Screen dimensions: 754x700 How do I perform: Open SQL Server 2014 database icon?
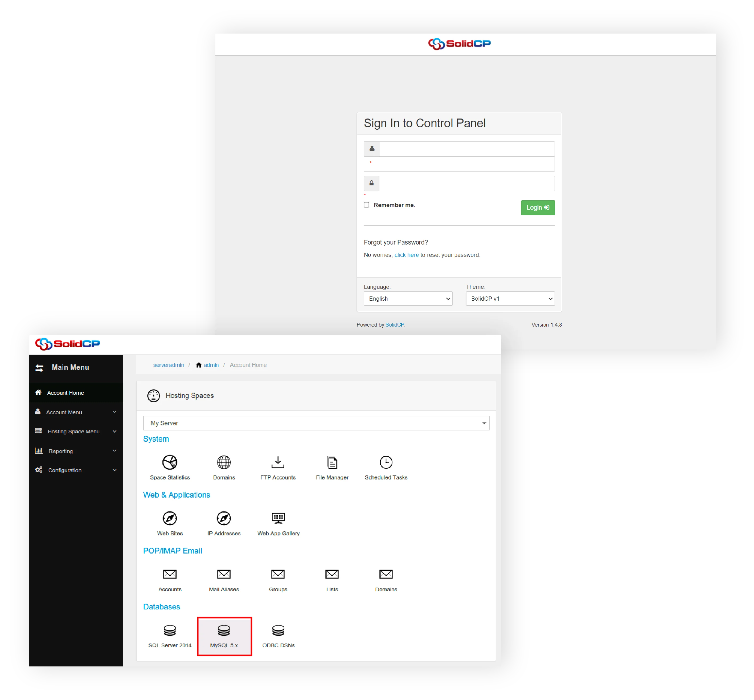170,630
